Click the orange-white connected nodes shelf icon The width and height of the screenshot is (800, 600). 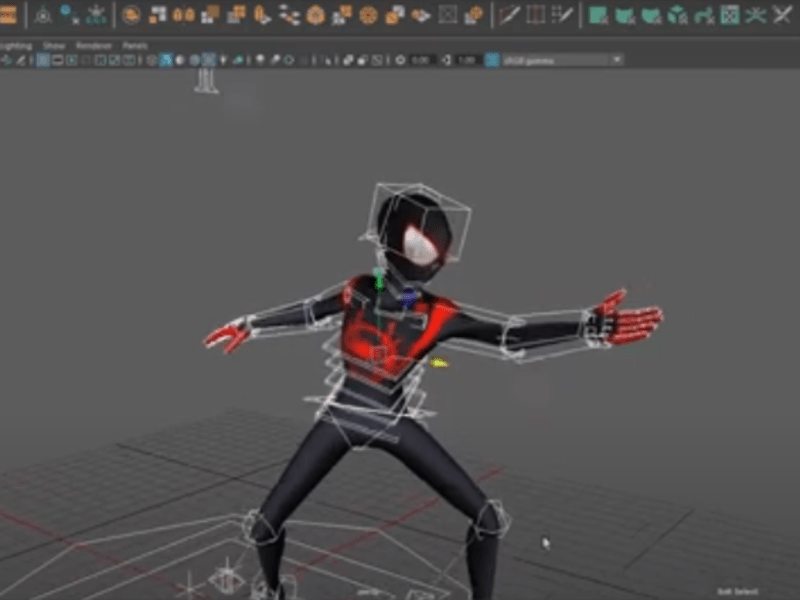point(289,15)
